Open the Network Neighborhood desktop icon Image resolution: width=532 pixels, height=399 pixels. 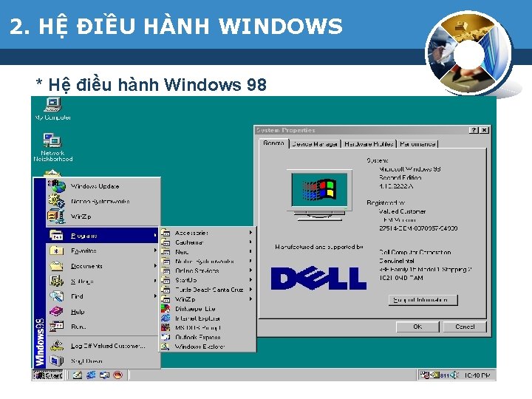[52, 147]
